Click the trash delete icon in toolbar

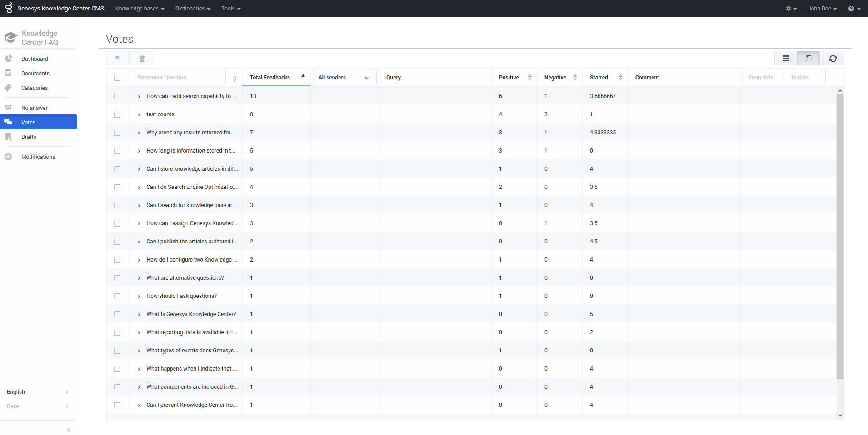click(142, 59)
